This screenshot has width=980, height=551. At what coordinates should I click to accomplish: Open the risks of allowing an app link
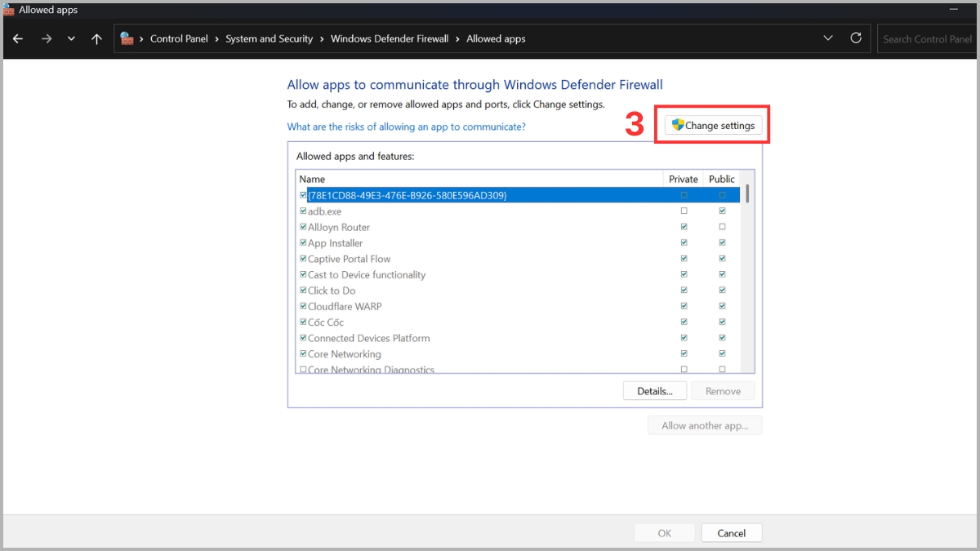(x=407, y=127)
